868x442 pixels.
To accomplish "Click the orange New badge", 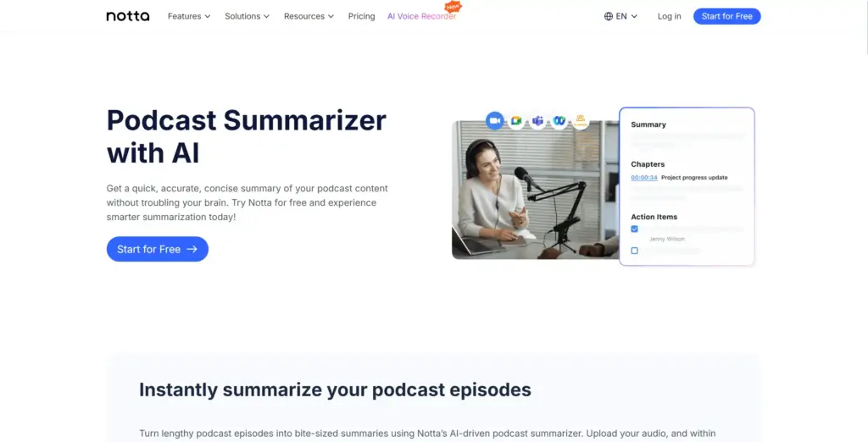I will (x=453, y=7).
